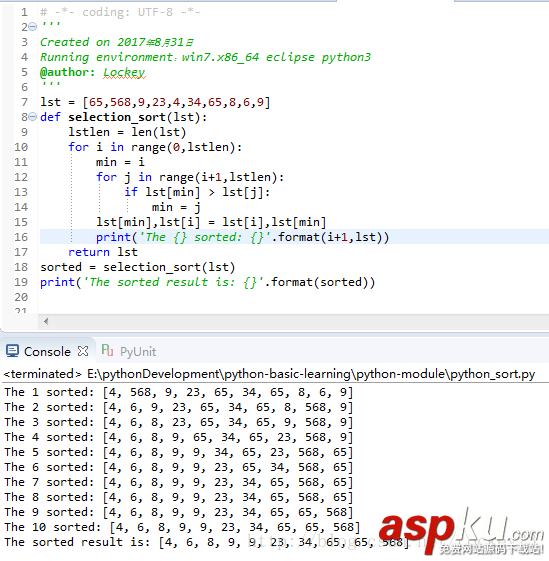This screenshot has width=549, height=561.
Task: Click the 'for i in range(0,lstlen):' line
Action: pyautogui.click(x=155, y=147)
